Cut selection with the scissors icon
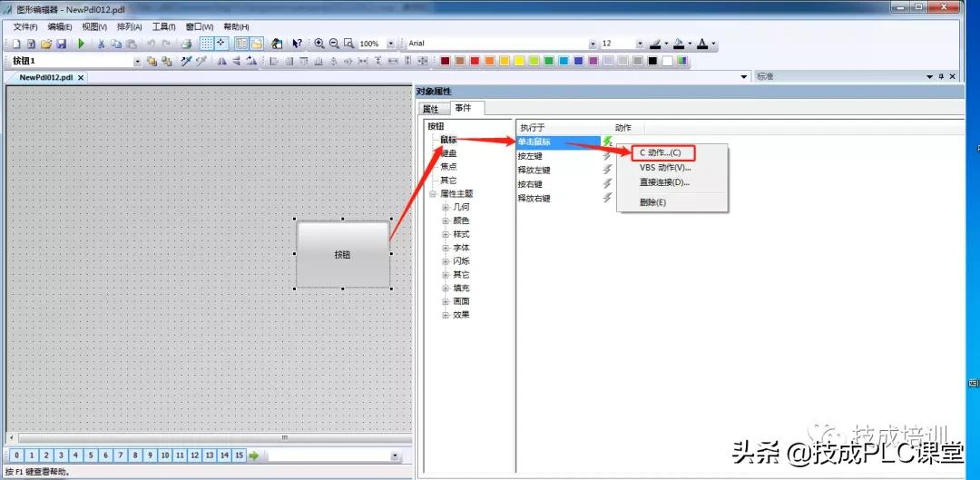The width and height of the screenshot is (980, 480). [x=102, y=44]
